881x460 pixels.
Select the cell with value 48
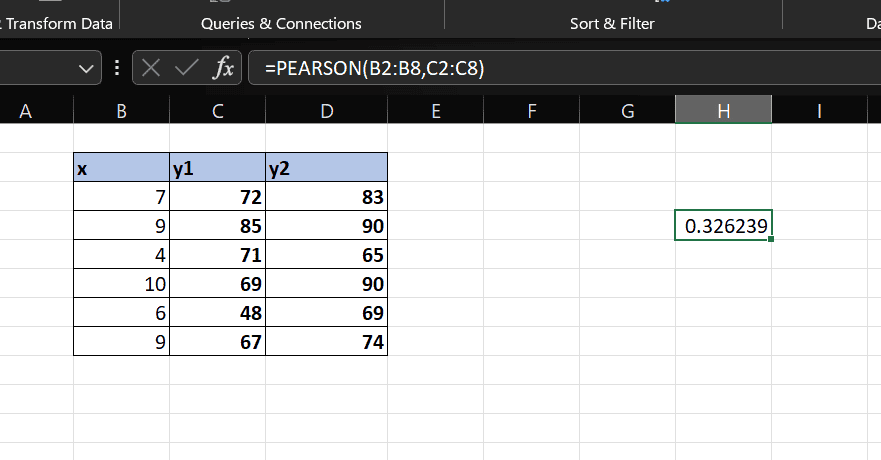tap(217, 312)
